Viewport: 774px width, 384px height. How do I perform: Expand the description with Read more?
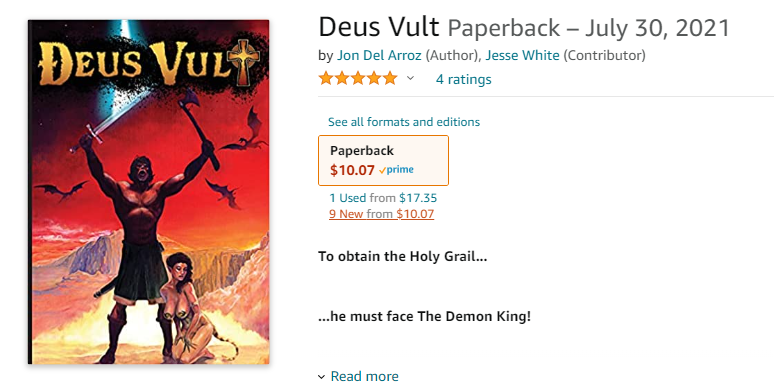click(x=364, y=376)
